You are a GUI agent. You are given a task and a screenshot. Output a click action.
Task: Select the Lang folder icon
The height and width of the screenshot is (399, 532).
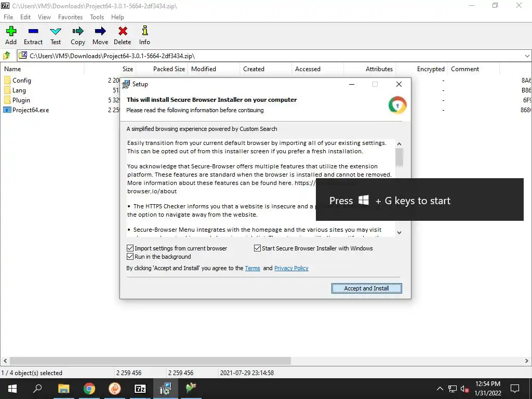[7, 90]
